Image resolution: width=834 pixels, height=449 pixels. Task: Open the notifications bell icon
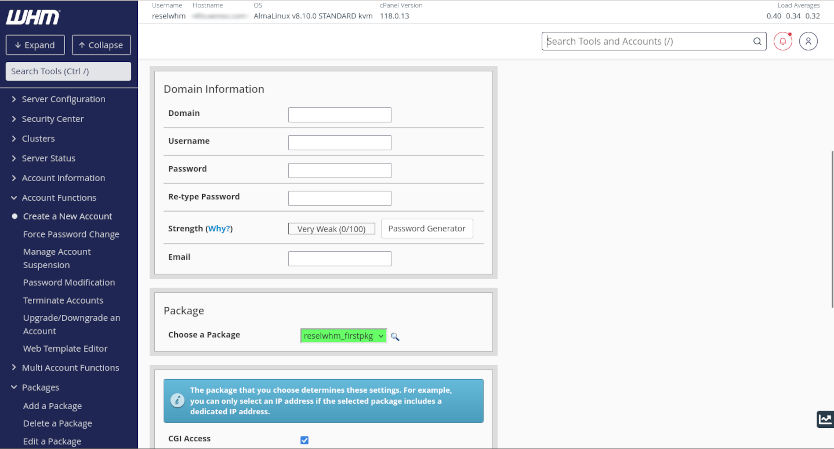tap(783, 42)
